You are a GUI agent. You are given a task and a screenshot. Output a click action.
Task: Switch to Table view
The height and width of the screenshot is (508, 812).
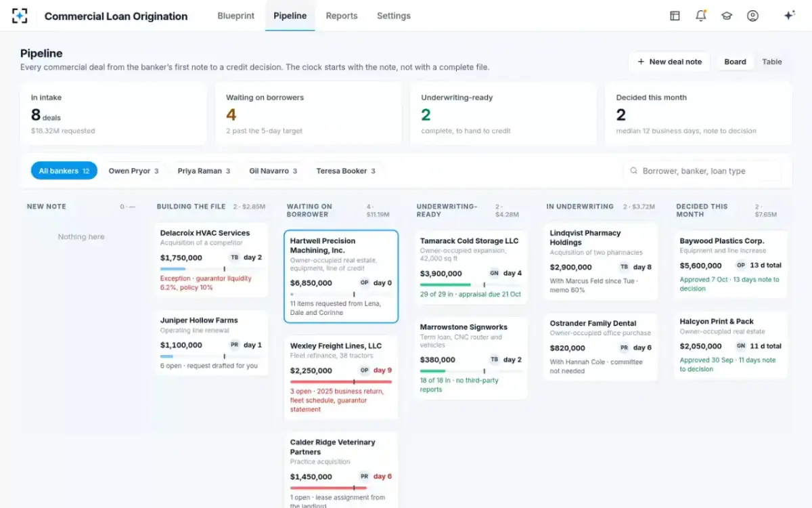tap(772, 62)
